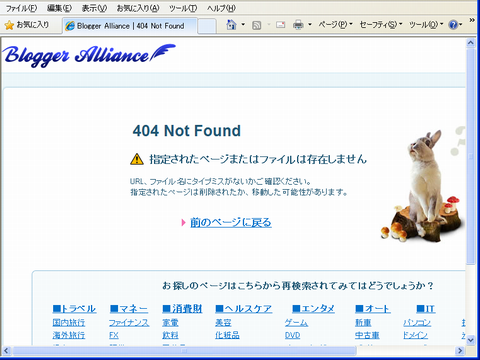This screenshot has height=360, width=480.
Task: Expand the Home button dropdown arrow
Action: click(x=243, y=25)
